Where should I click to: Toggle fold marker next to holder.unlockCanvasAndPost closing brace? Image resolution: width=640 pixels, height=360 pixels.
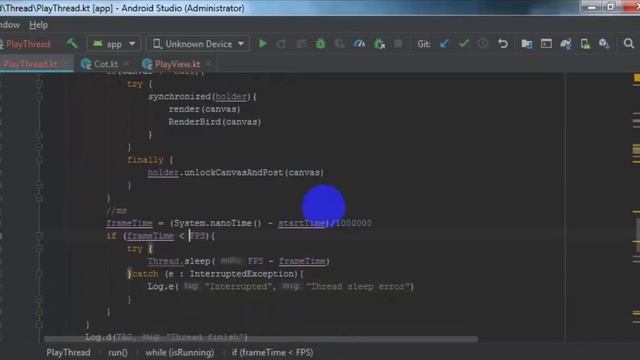pos(39,185)
